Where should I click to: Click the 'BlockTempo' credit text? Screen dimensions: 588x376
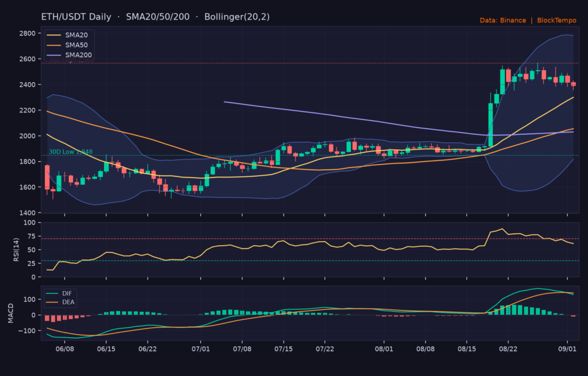(x=556, y=20)
